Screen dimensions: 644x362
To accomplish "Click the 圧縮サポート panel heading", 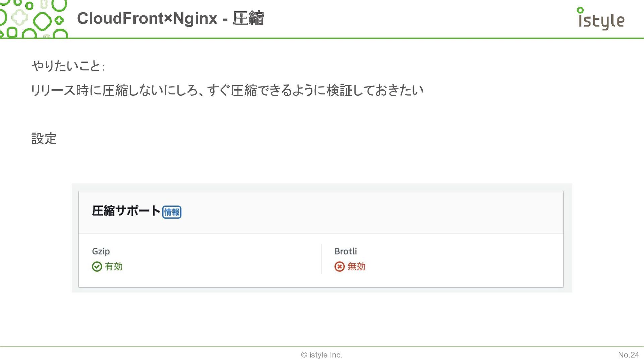I will 126,211.
